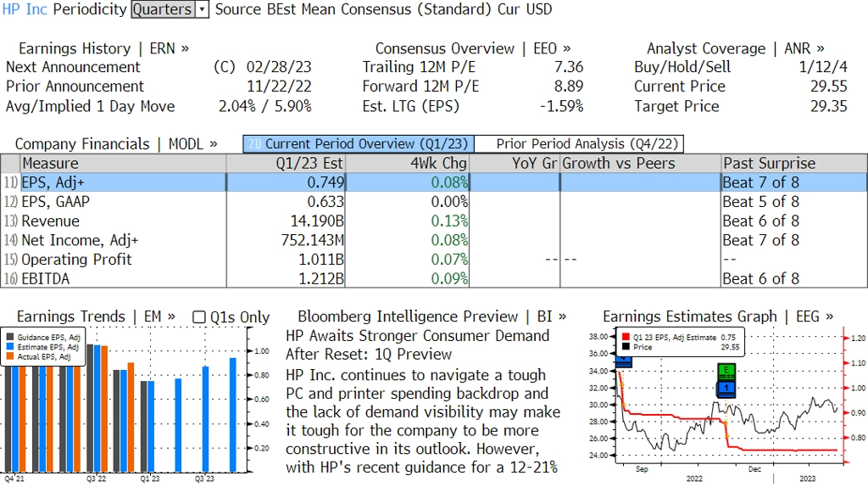Click the Quarters periodicity field

pyautogui.click(x=164, y=9)
